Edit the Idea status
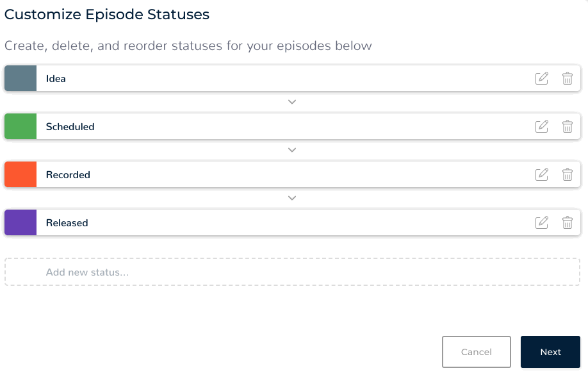 point(542,78)
